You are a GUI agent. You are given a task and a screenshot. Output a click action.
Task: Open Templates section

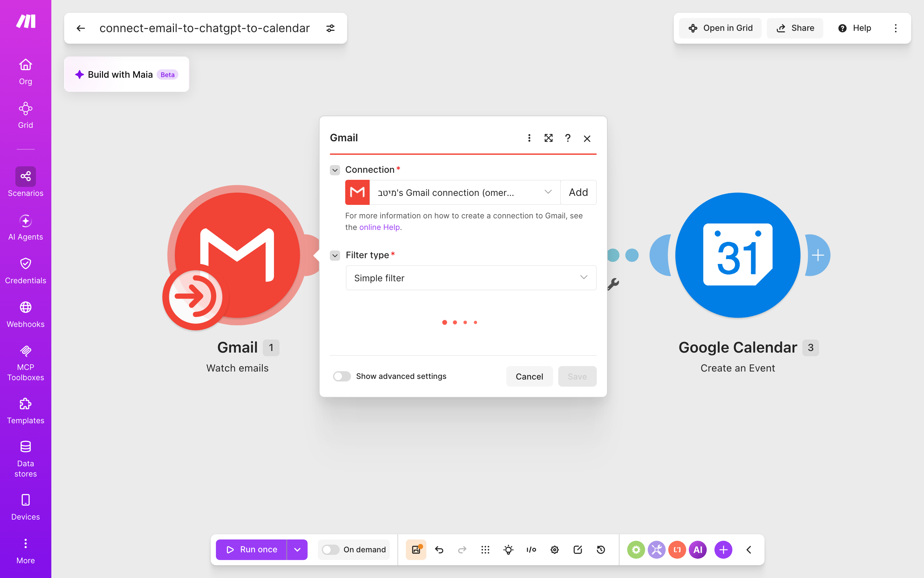[26, 411]
